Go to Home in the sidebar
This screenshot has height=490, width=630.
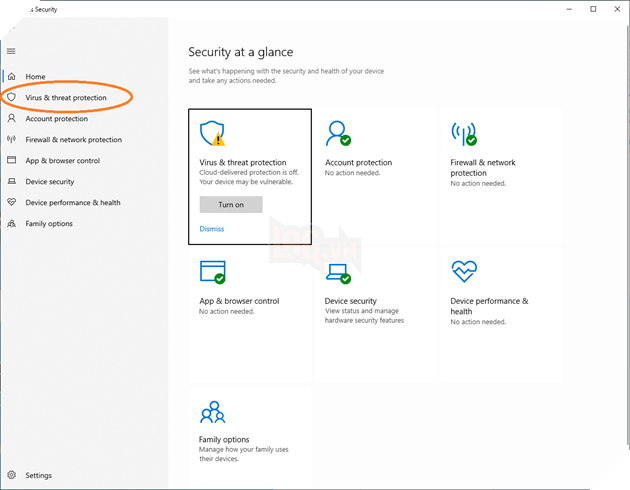pyautogui.click(x=35, y=76)
